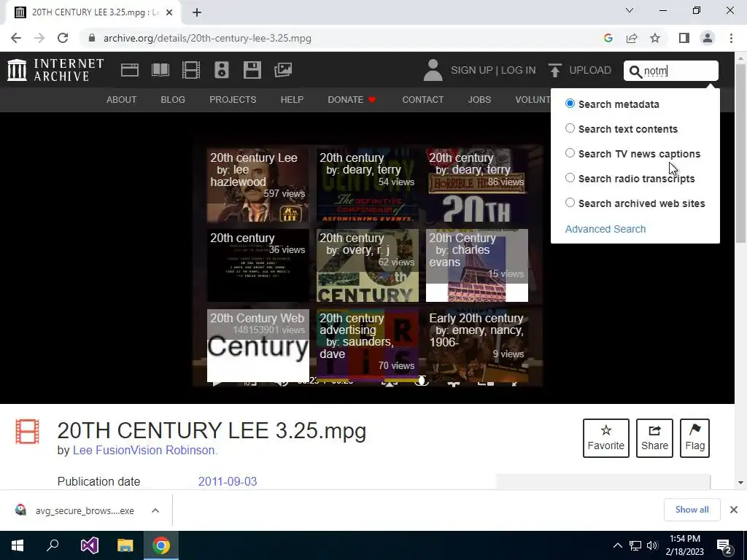The image size is (747, 560).
Task: Open the Video film-strip icon
Action: click(x=191, y=70)
